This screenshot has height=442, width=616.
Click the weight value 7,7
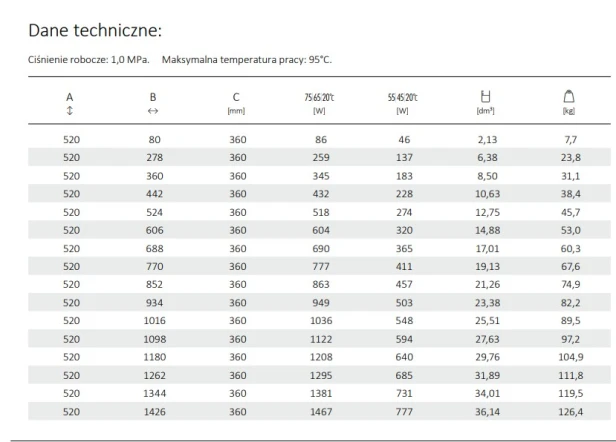click(x=570, y=139)
